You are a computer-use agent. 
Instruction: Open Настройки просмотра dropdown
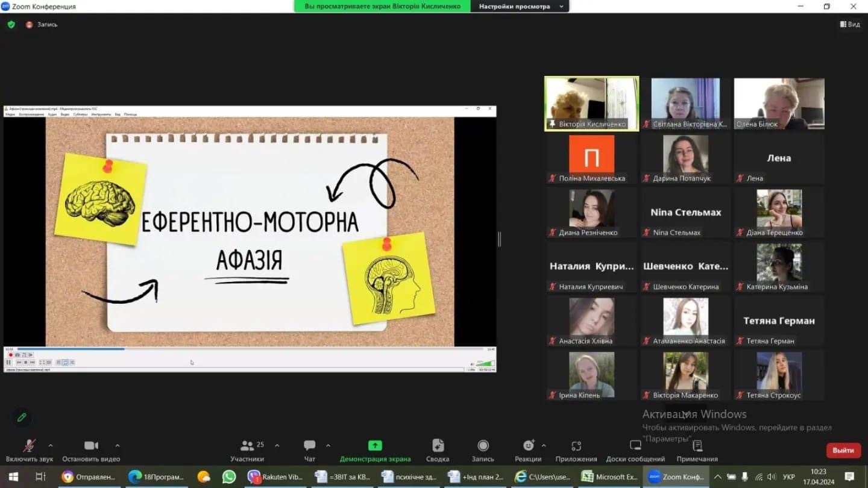click(x=520, y=6)
